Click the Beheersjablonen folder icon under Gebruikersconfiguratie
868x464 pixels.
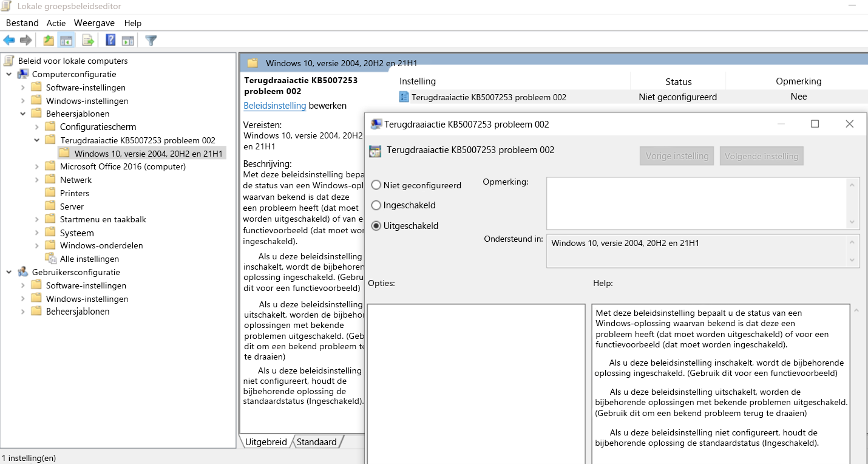click(36, 312)
